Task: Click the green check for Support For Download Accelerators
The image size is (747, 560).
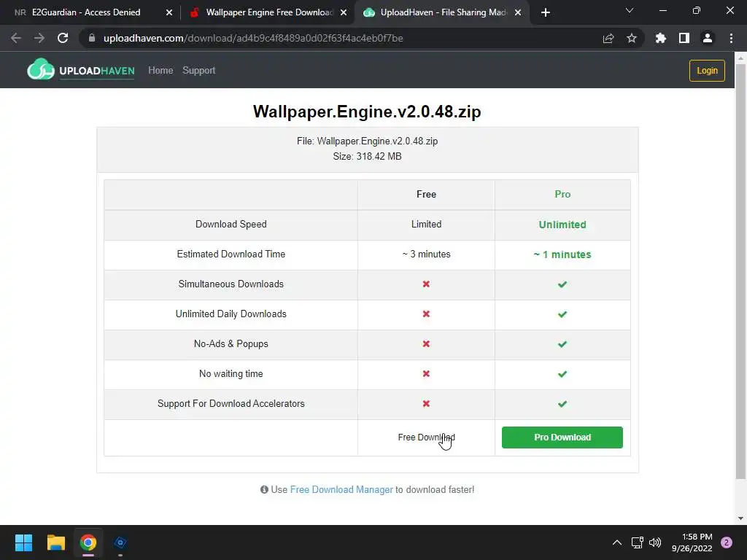Action: (562, 404)
